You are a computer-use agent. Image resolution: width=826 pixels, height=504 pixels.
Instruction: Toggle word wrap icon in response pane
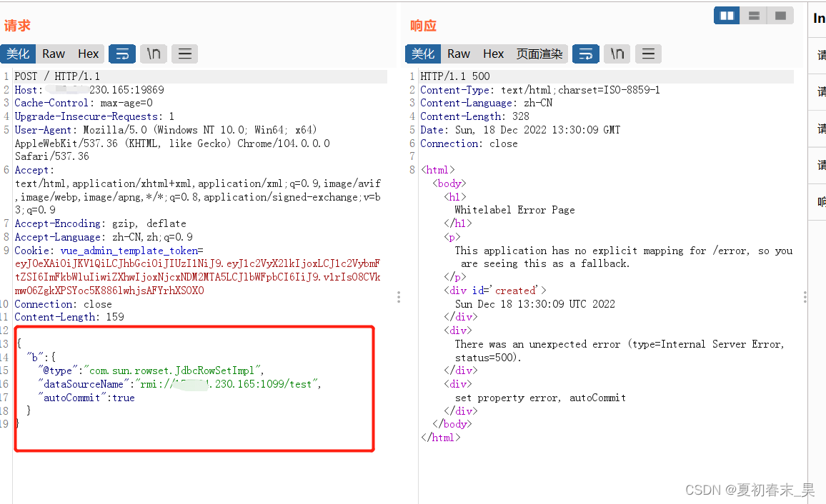point(586,54)
